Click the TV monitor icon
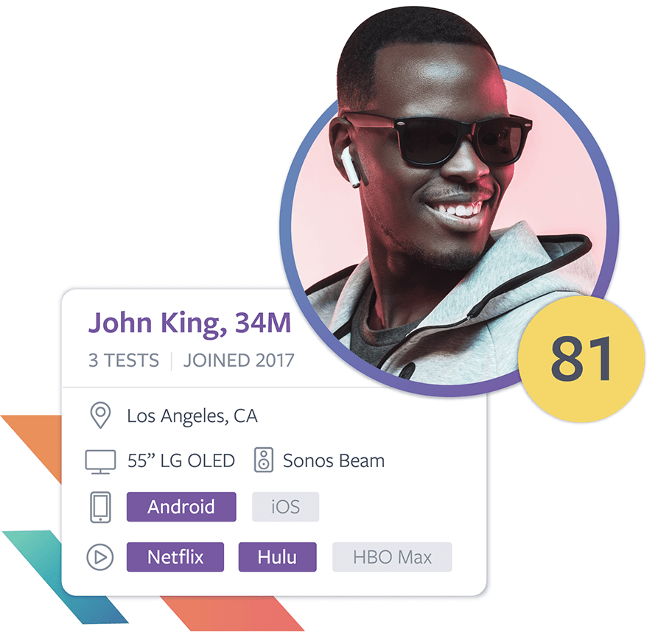 (x=100, y=461)
